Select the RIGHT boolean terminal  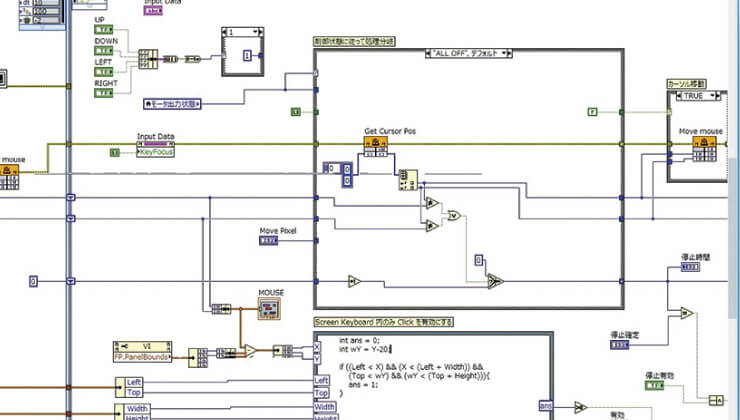click(x=104, y=93)
